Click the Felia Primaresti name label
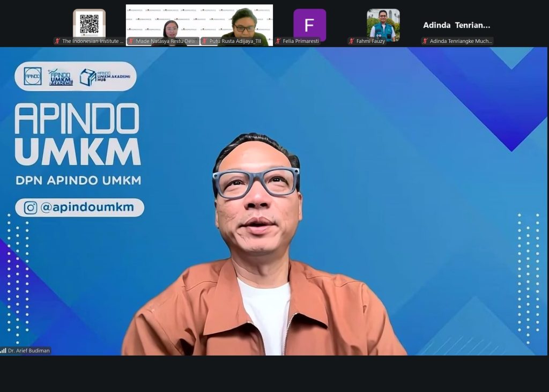Viewport: 549px width, 392px height. click(301, 41)
